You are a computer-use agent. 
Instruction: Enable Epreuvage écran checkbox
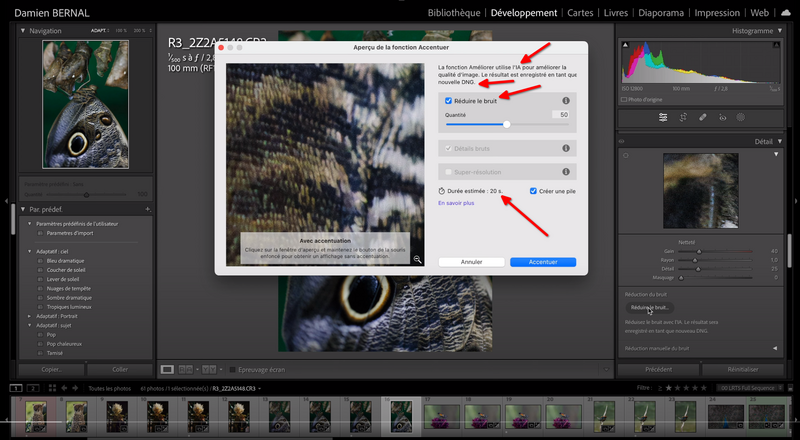(x=232, y=370)
